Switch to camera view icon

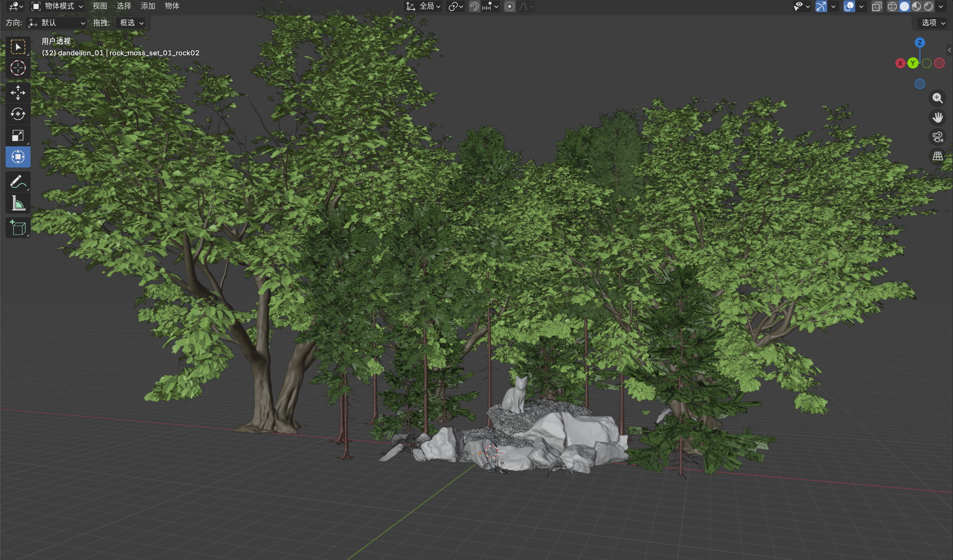click(938, 137)
